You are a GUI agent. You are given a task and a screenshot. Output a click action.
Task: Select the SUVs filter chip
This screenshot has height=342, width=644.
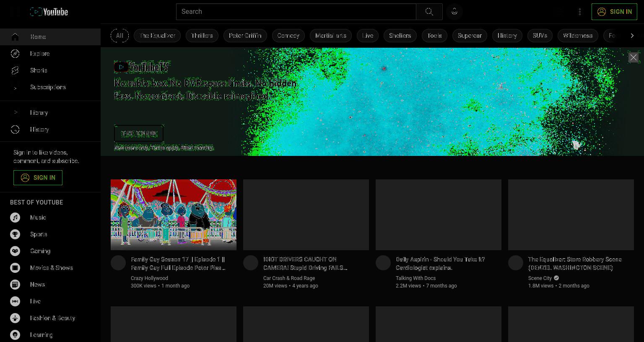pos(540,36)
